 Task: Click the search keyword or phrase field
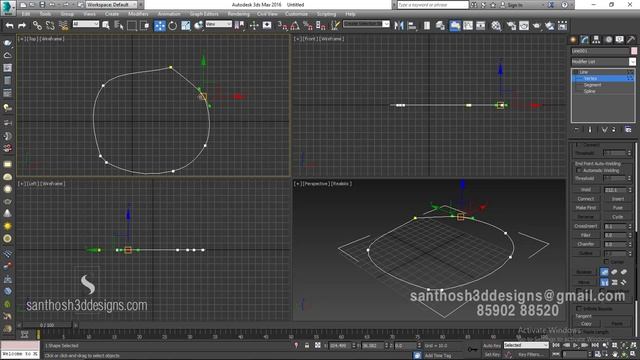pos(433,5)
